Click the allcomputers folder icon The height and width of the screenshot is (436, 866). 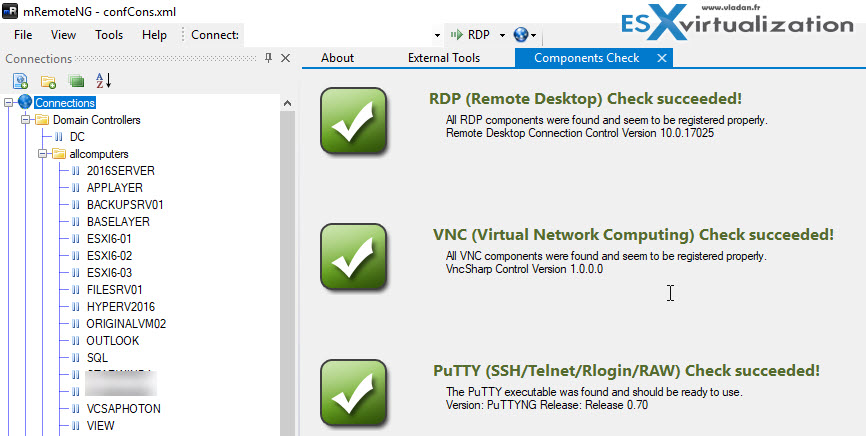click(x=59, y=154)
